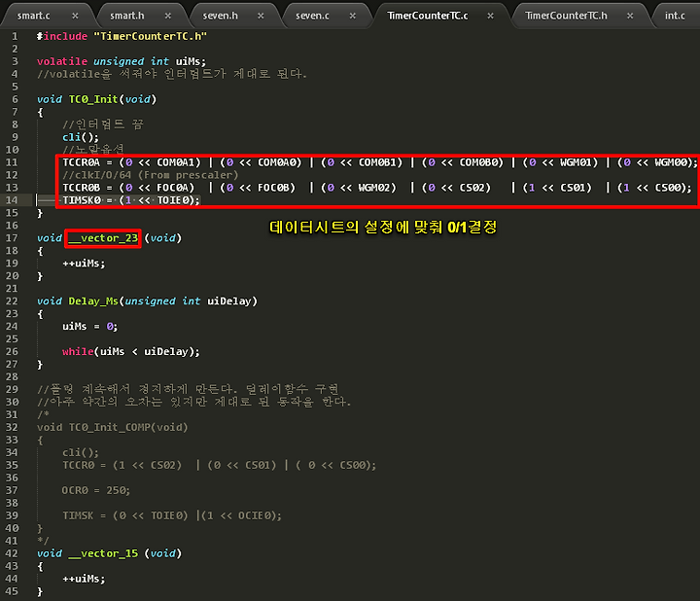Click ++uiMs; on line 44
The height and width of the screenshot is (601, 700).
[x=84, y=579]
